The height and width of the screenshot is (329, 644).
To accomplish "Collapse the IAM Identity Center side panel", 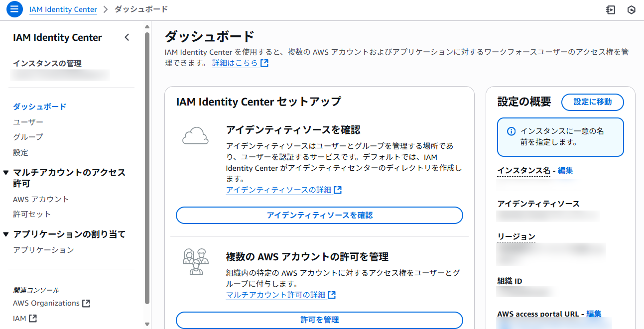I will pos(127,37).
